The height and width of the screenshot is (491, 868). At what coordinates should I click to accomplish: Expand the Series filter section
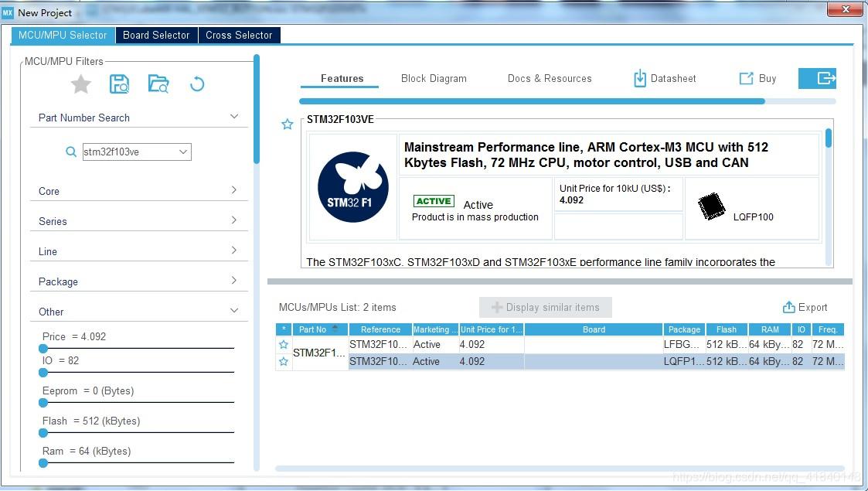234,220
